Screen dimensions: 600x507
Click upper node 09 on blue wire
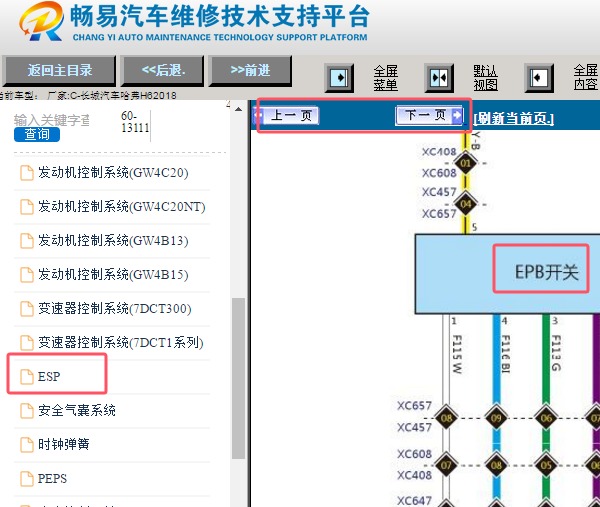pyautogui.click(x=496, y=418)
